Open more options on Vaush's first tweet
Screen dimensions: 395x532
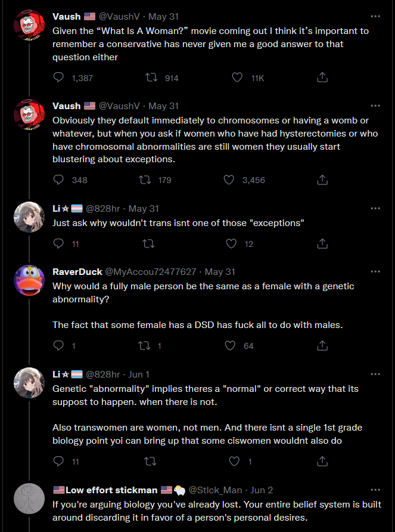tap(375, 16)
